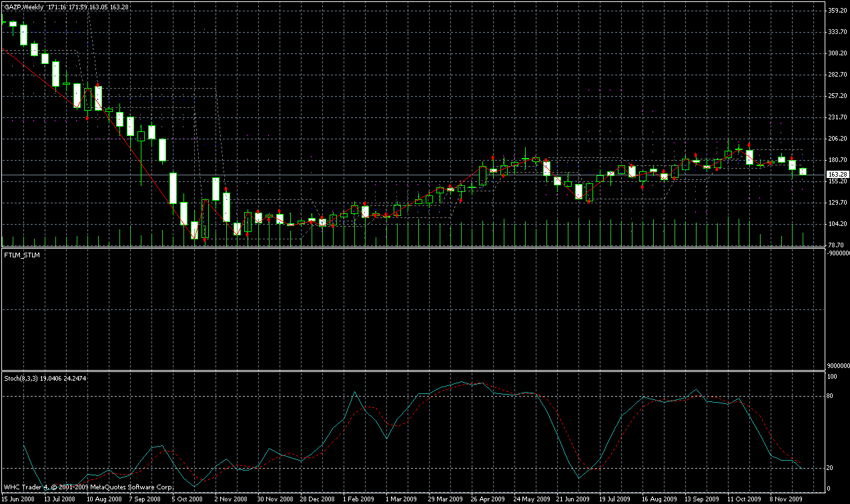Click the Stochastic 80 level label

pos(831,397)
